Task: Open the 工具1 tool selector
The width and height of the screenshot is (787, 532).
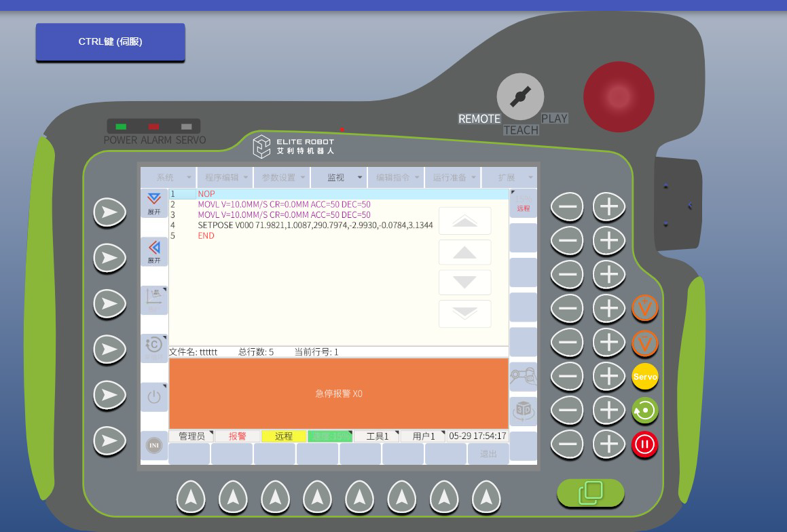Action: click(377, 436)
